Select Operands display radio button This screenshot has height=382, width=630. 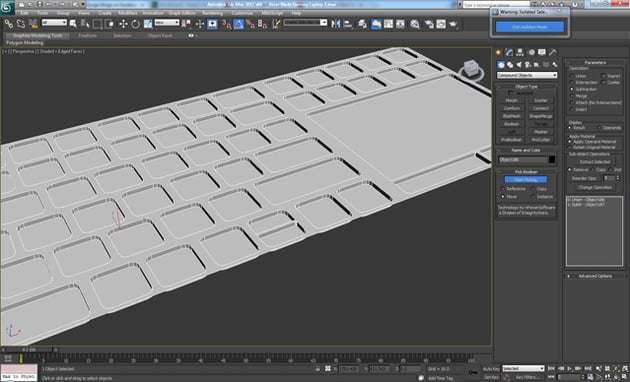599,128
